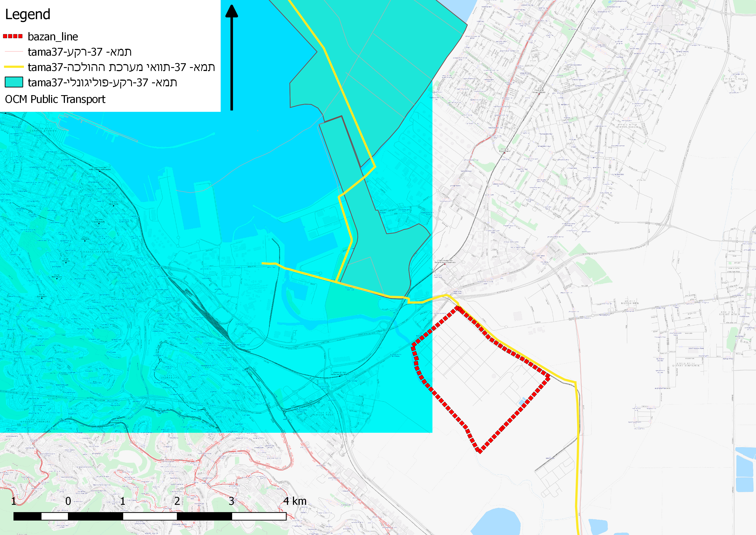
Task: Click the KIRYAT ATA map label
Action: (728, 314)
